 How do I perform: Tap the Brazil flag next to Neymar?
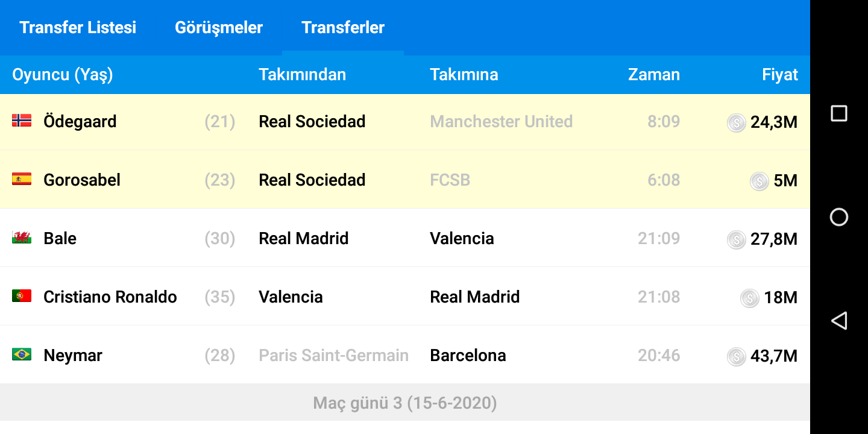[x=22, y=354]
